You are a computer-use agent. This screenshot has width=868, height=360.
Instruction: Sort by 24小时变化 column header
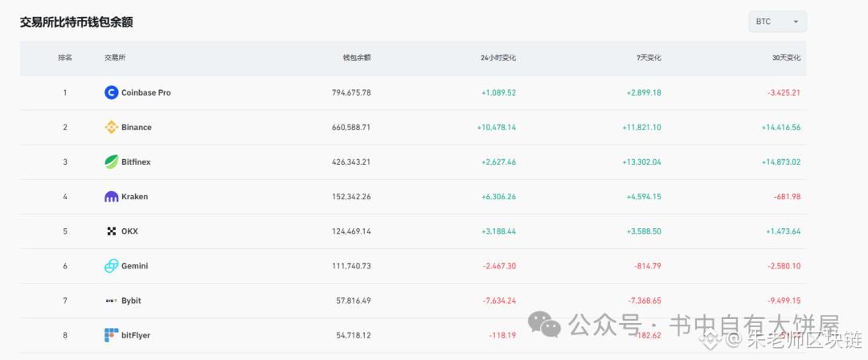click(497, 58)
